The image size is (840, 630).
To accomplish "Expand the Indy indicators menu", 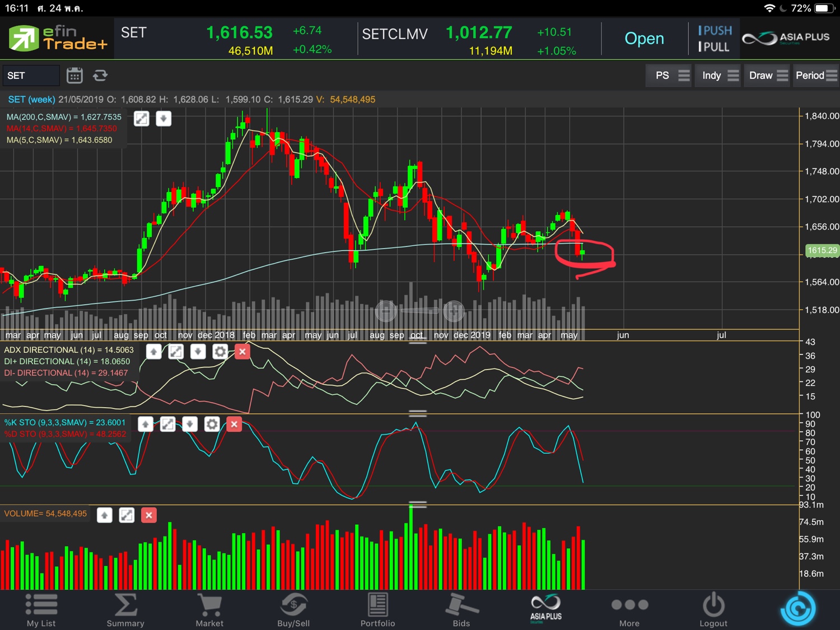I will click(x=718, y=76).
